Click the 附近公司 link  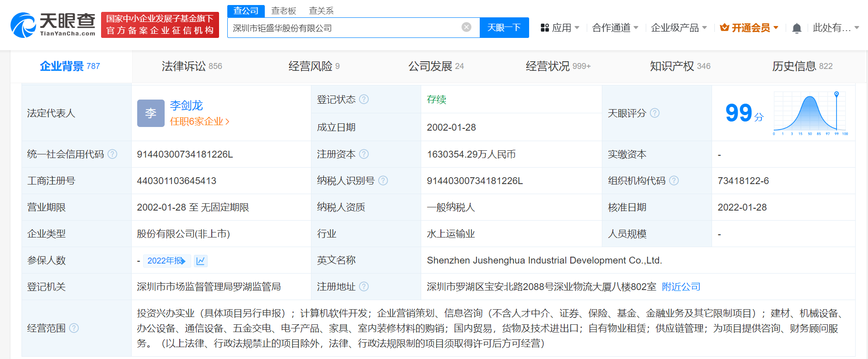(x=681, y=287)
